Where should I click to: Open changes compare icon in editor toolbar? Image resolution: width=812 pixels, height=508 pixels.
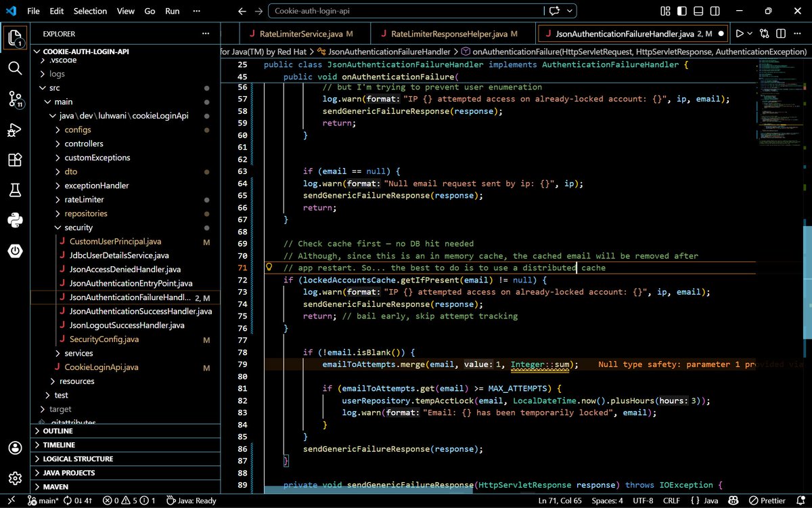coord(765,33)
